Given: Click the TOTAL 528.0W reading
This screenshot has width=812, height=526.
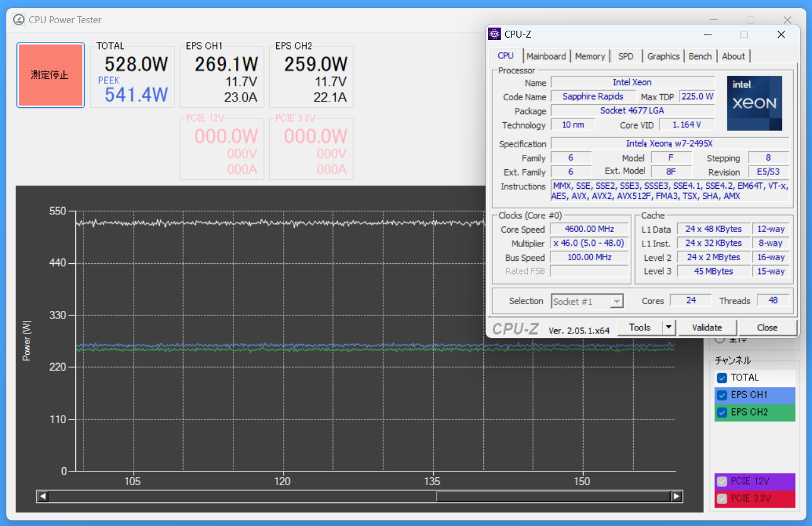Looking at the screenshot, I should (x=136, y=64).
